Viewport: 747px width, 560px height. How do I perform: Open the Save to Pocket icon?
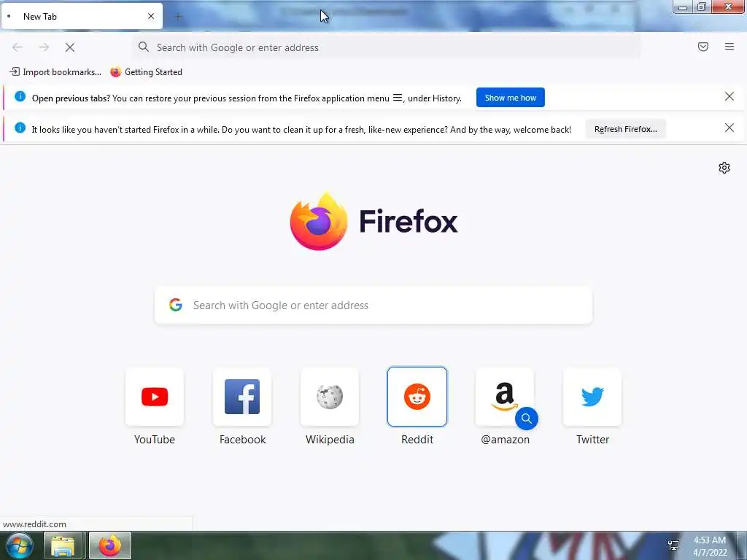703,47
